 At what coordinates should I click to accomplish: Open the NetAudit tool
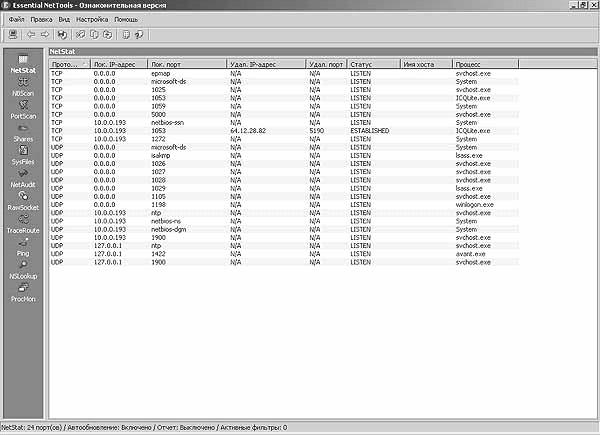pyautogui.click(x=22, y=180)
